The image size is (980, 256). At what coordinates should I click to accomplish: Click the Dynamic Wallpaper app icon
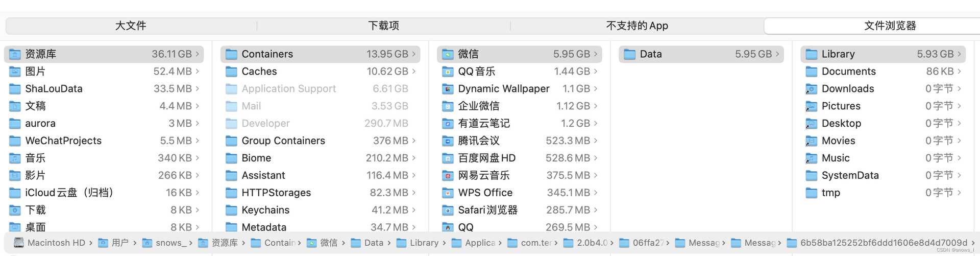pos(448,89)
